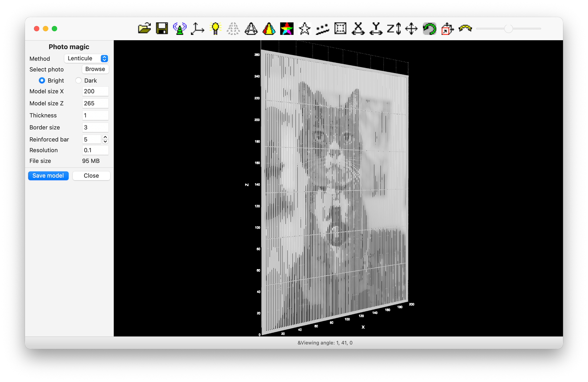Click the Model size X field

tap(95, 91)
